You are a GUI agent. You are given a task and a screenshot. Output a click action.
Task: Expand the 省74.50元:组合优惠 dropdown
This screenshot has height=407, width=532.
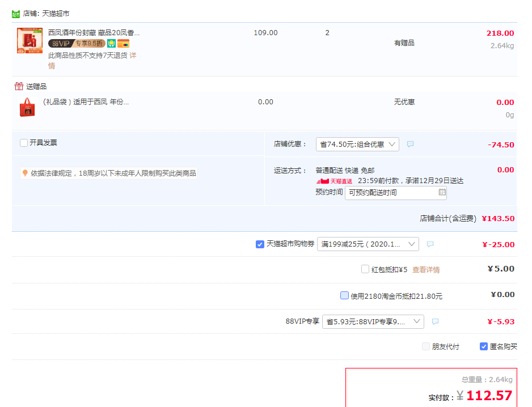[358, 144]
